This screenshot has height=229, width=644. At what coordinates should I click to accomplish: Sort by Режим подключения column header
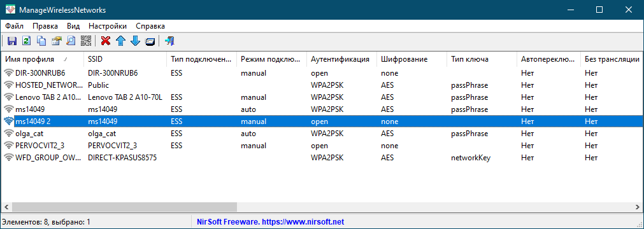271,60
